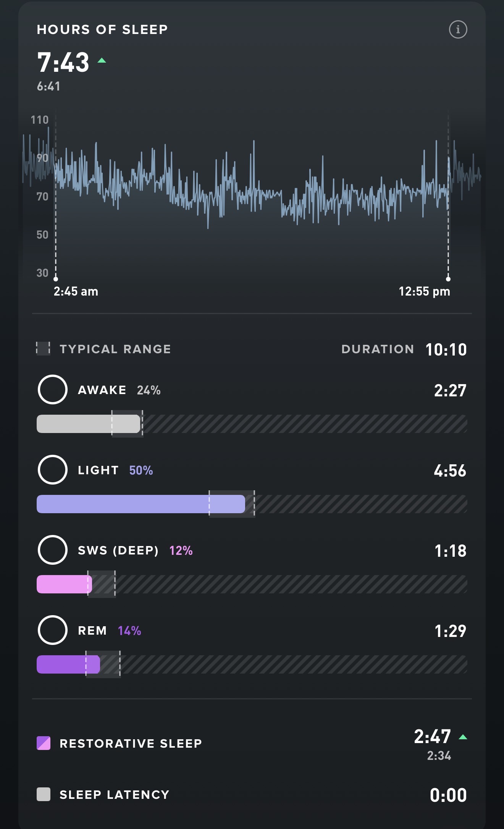
Task: Click the 12:55 pm sleep end marker
Action: point(448,279)
